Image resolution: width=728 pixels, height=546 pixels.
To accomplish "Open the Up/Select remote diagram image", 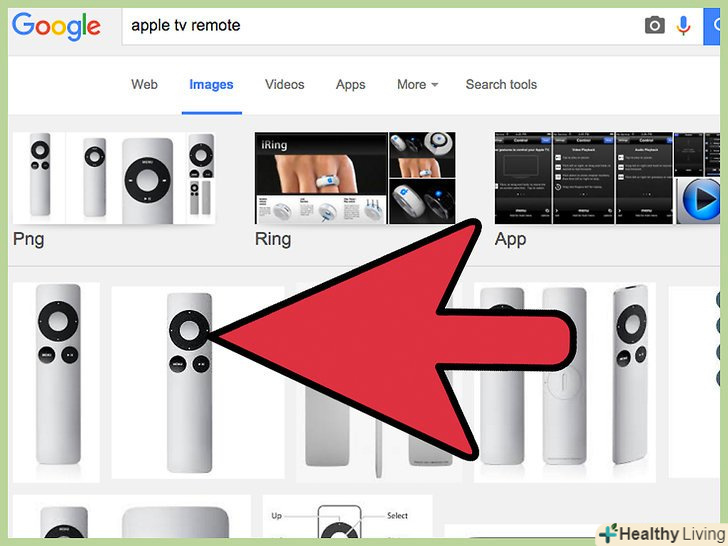I will point(347,518).
